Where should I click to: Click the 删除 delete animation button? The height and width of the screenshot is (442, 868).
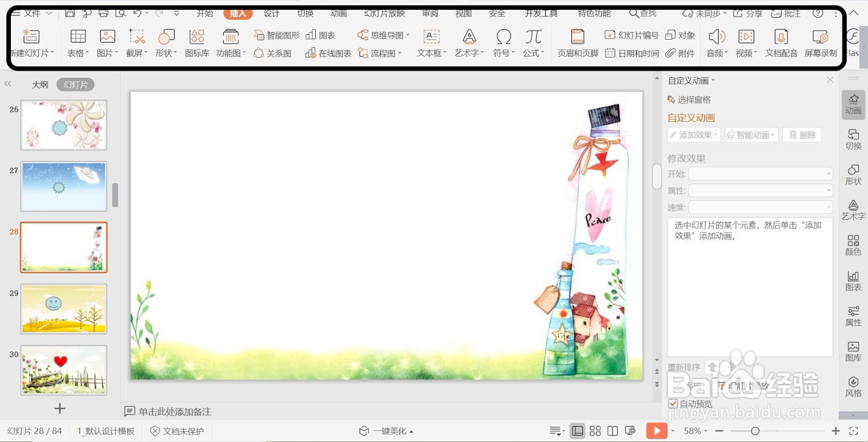[802, 135]
